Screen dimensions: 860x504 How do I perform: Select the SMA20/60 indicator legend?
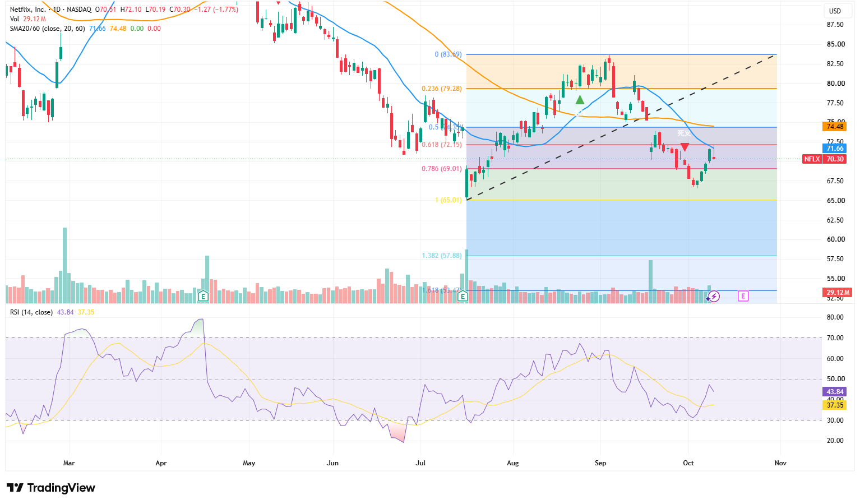tap(48, 29)
